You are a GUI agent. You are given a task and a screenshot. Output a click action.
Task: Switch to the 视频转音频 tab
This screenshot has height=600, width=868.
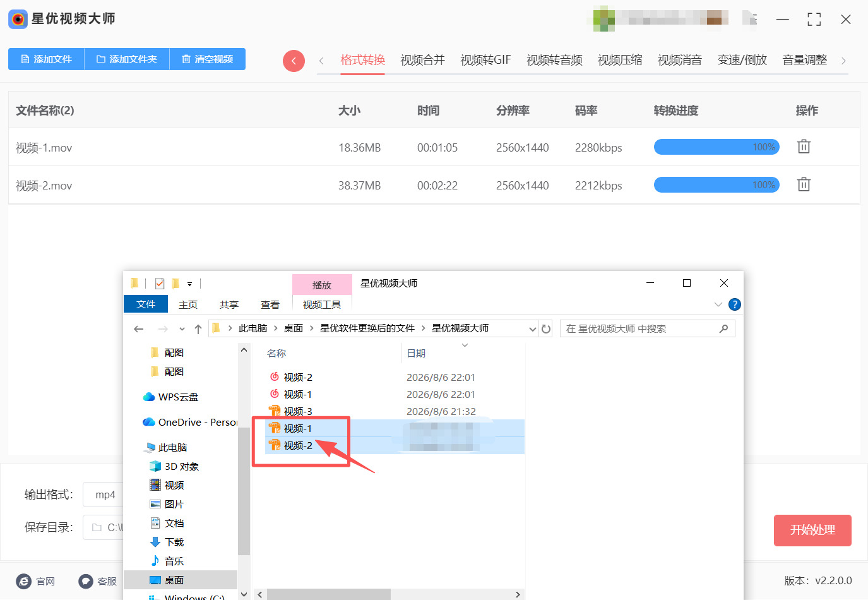[x=554, y=60]
